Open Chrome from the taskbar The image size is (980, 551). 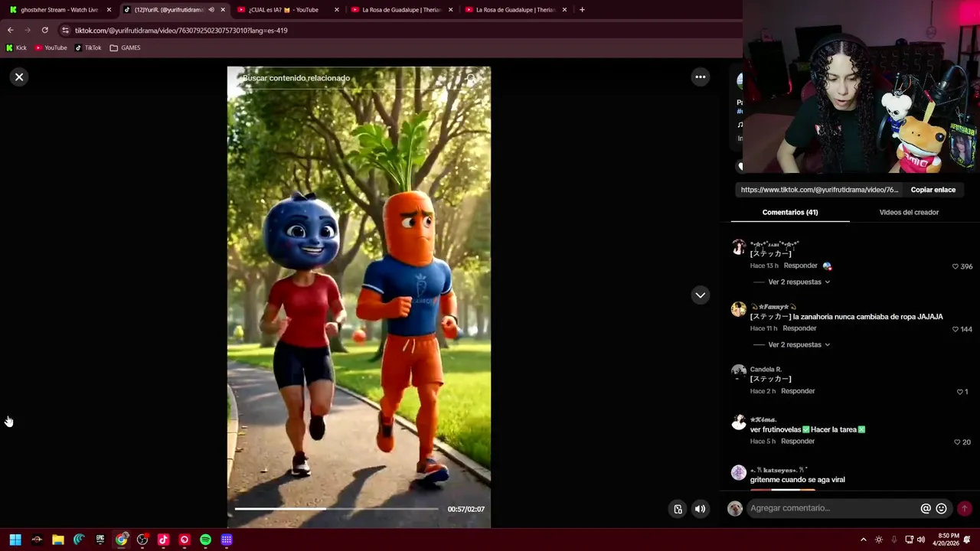pyautogui.click(x=121, y=540)
